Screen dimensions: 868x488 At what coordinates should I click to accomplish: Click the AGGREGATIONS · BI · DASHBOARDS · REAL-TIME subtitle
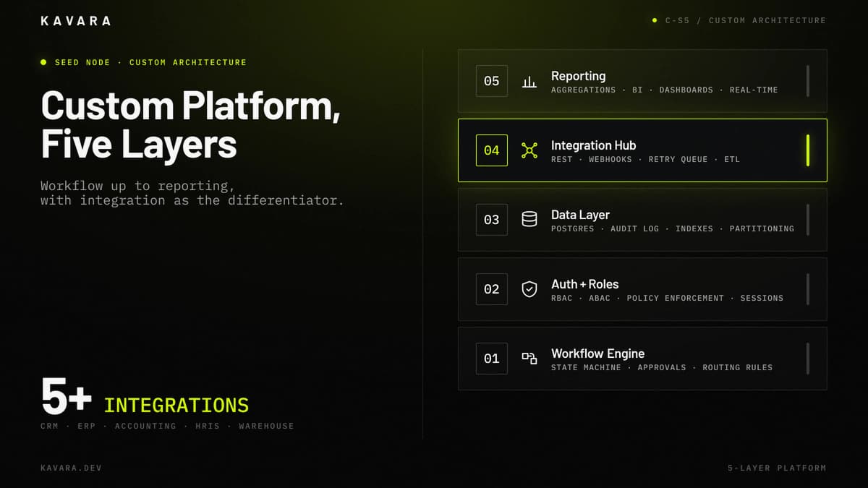click(x=665, y=90)
